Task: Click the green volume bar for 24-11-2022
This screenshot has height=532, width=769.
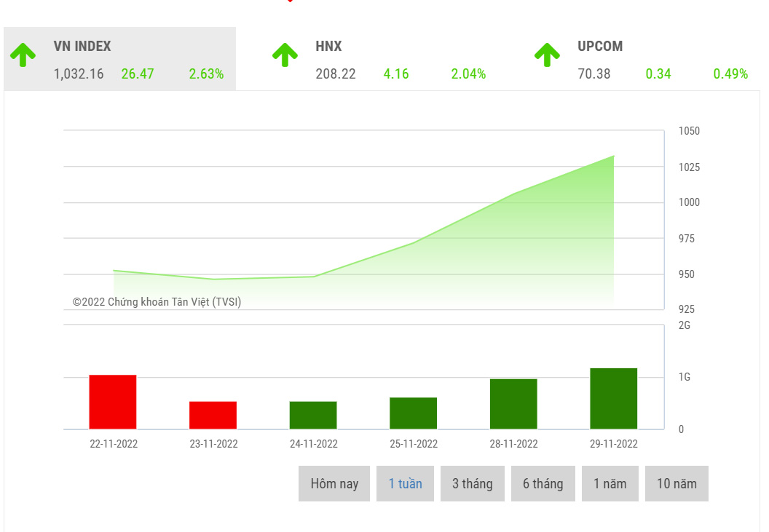Action: pos(313,415)
